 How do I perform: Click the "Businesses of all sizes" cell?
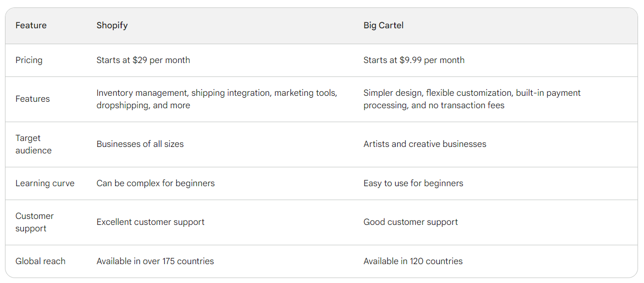click(x=140, y=144)
